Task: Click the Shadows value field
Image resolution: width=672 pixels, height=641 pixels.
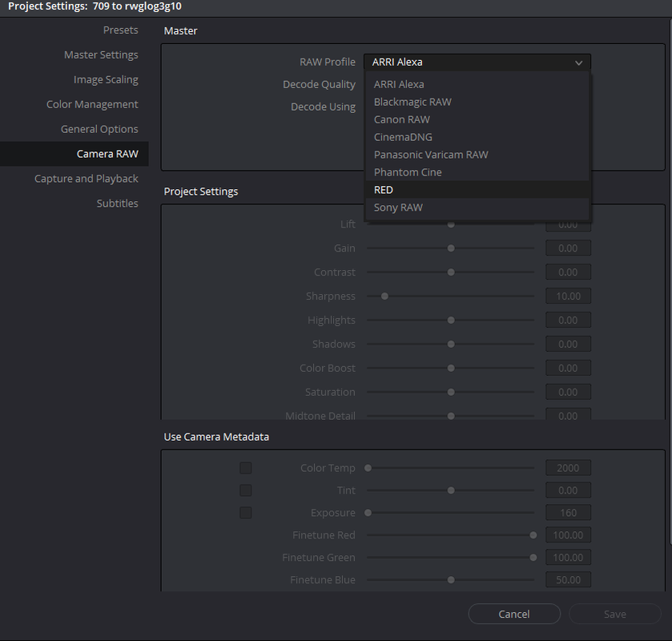Action: point(569,345)
